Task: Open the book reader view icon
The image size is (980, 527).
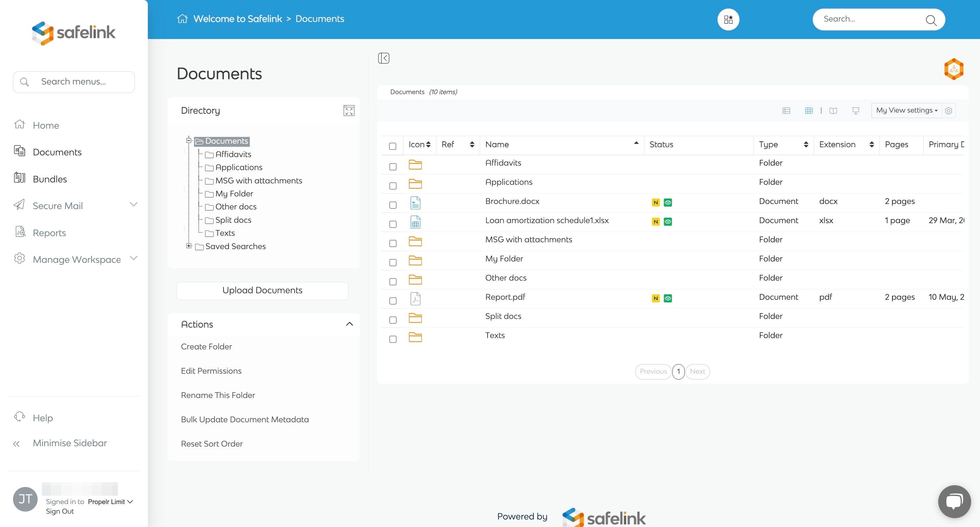Action: [833, 111]
